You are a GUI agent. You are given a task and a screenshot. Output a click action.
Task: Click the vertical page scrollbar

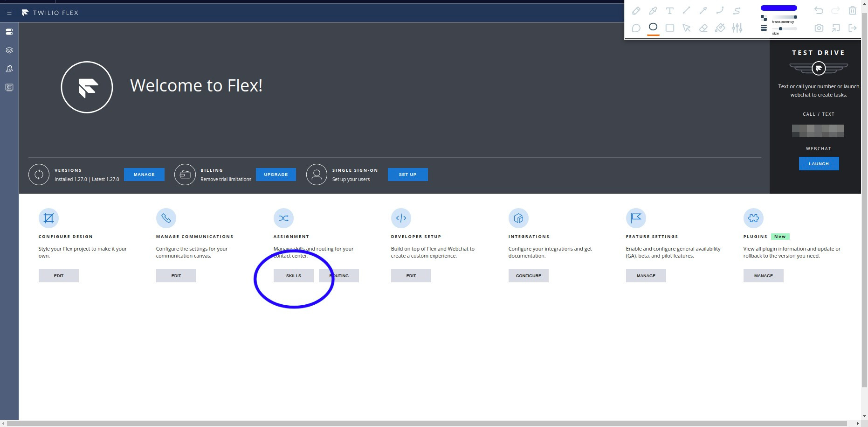[865, 201]
